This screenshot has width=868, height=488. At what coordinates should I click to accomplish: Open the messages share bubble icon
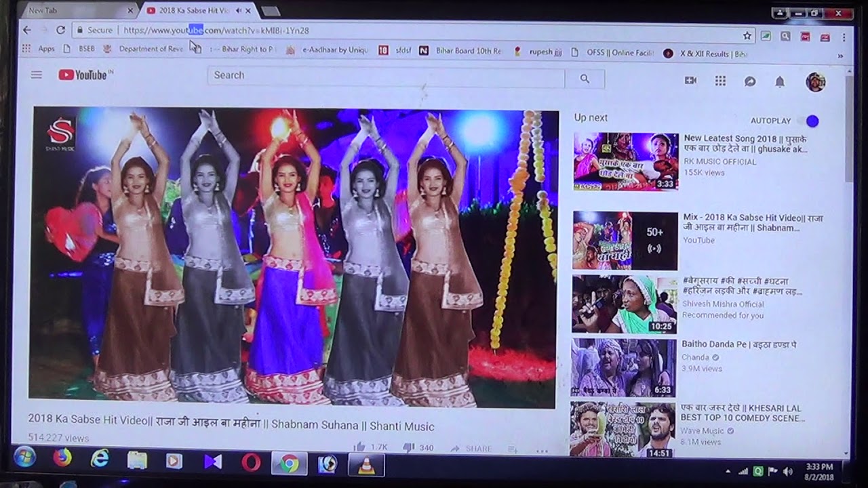(750, 81)
